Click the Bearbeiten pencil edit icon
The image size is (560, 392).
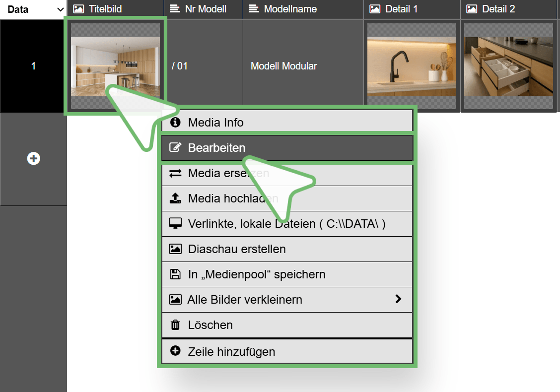[x=175, y=148]
